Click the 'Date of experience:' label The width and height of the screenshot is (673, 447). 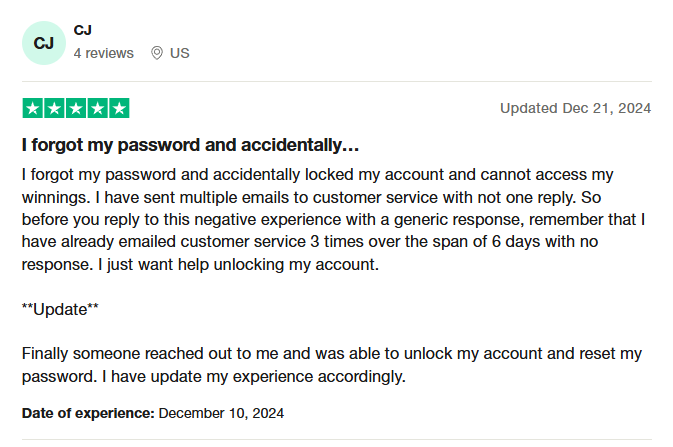coord(88,413)
